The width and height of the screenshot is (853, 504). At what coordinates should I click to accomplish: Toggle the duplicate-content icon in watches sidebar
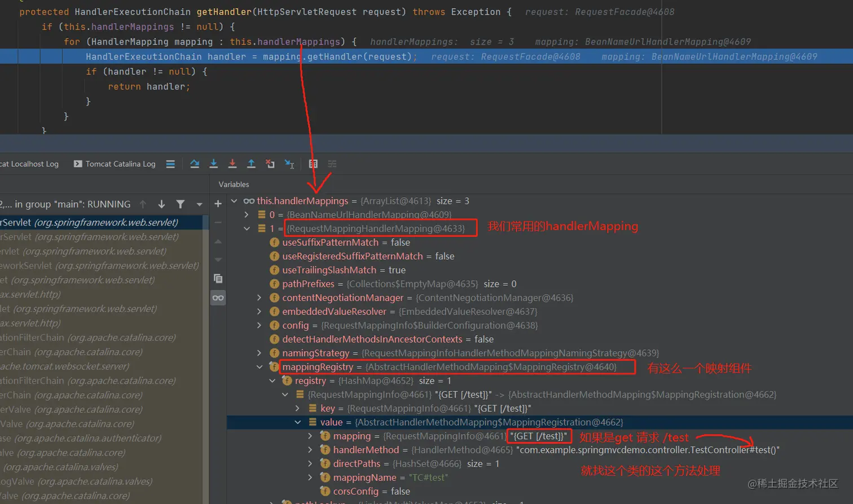pos(218,278)
